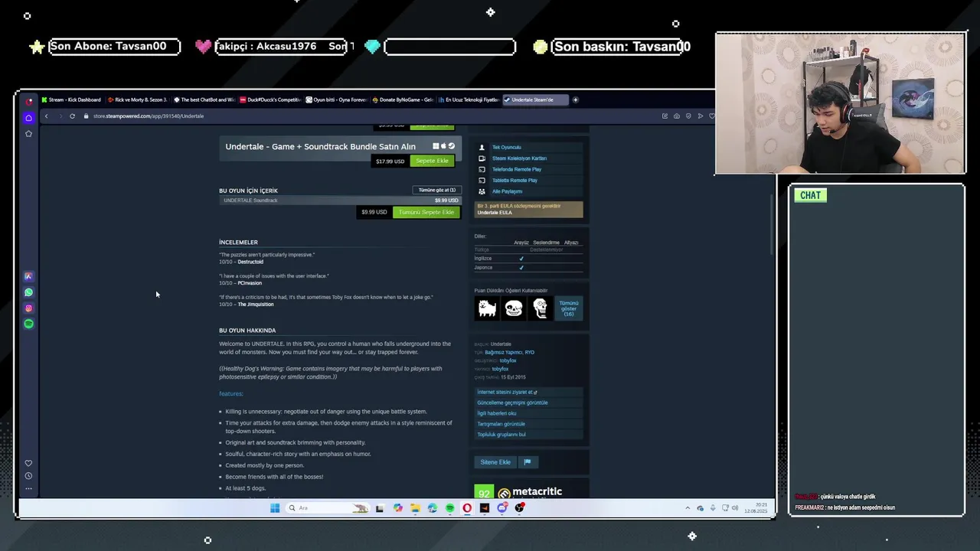Screen dimensions: 980x551
Task: Open WhatsApp from the Opera sidebar
Action: (28, 292)
